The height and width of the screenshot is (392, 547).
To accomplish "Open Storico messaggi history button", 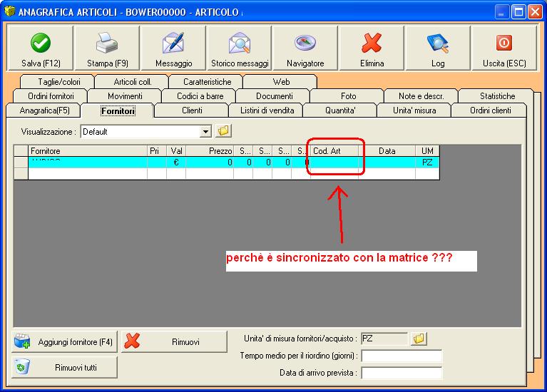I will [240, 48].
